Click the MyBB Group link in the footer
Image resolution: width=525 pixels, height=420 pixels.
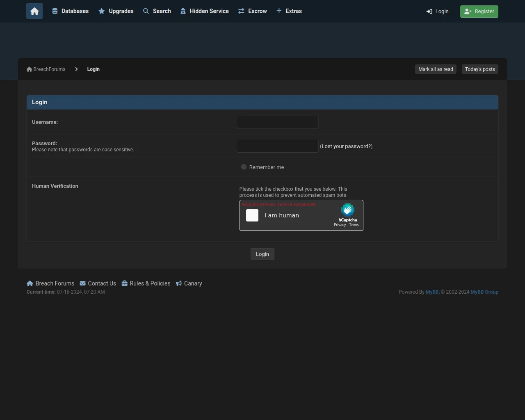click(484, 292)
